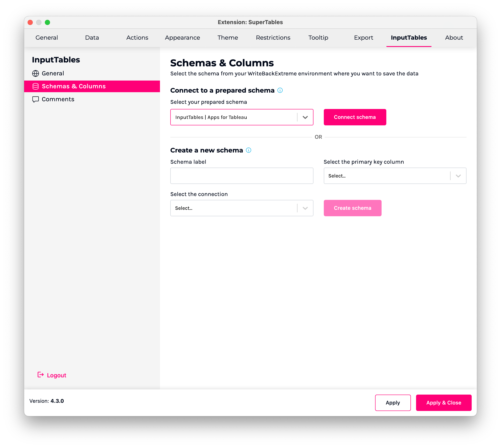The height and width of the screenshot is (448, 501).
Task: Switch to the Appearance tab
Action: click(182, 38)
